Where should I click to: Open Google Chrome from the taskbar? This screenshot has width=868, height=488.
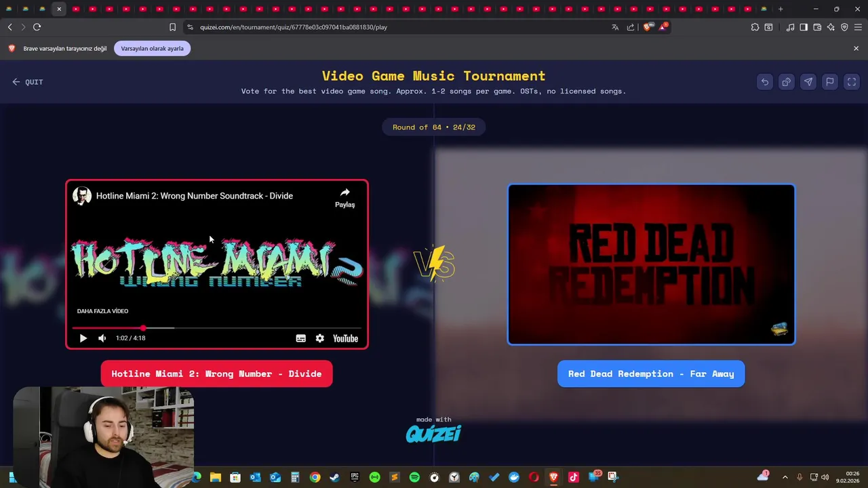315,477
